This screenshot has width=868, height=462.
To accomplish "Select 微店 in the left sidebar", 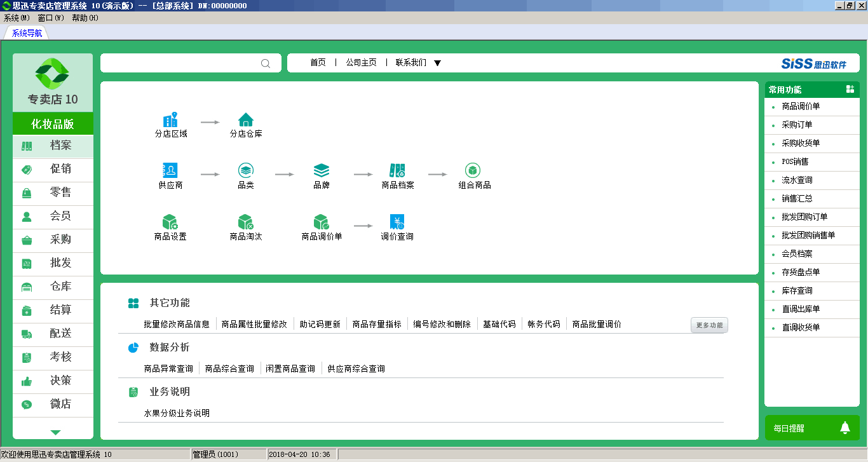I will pos(53,405).
